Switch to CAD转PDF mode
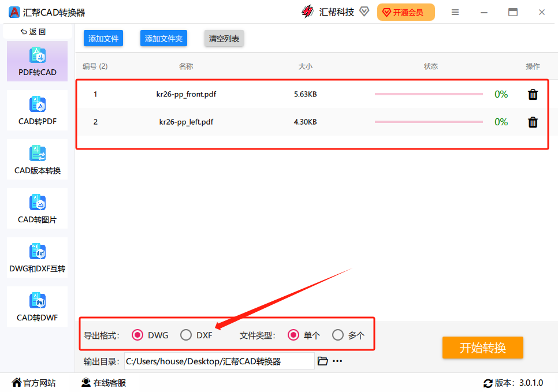The height and width of the screenshot is (392, 558). pos(38,110)
